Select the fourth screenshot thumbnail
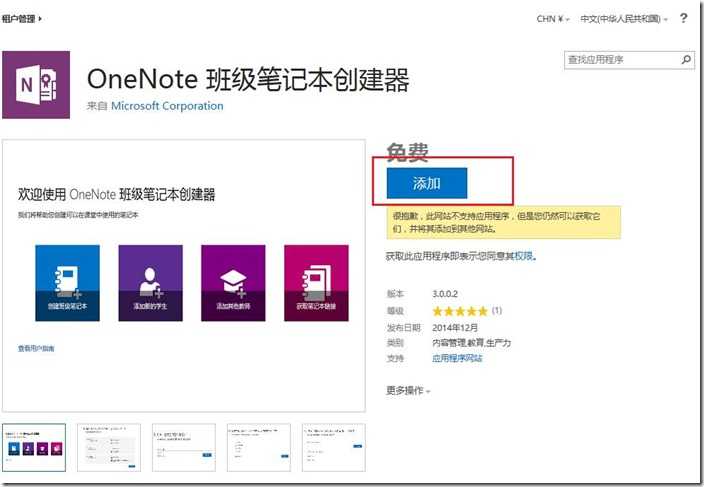This screenshot has height=487, width=704. click(259, 448)
